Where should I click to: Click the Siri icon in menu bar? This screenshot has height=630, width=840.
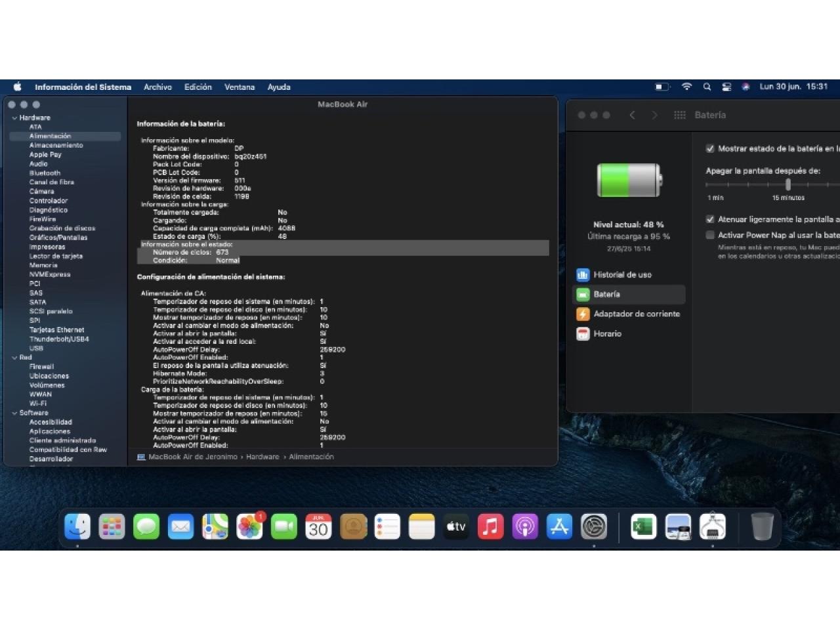click(745, 87)
